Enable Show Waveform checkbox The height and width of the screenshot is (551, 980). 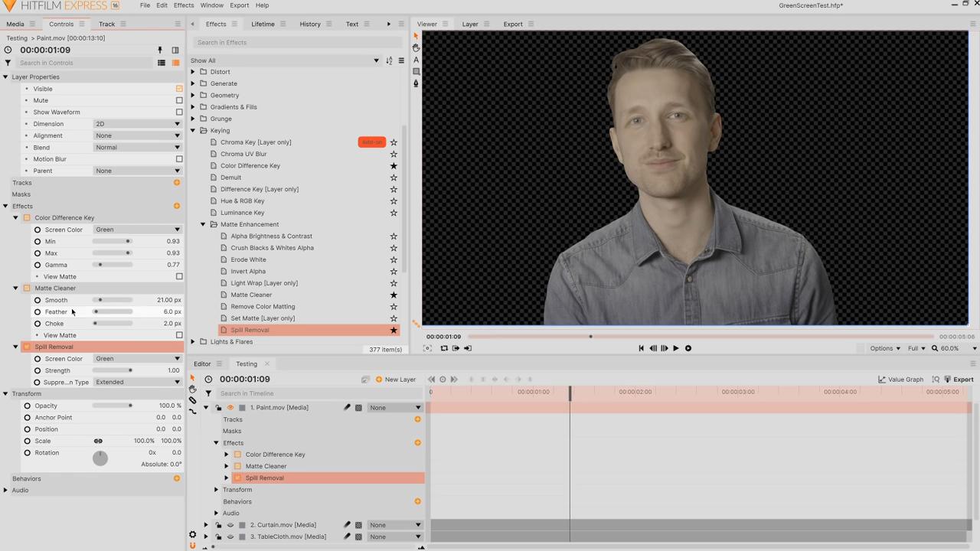[x=179, y=112]
